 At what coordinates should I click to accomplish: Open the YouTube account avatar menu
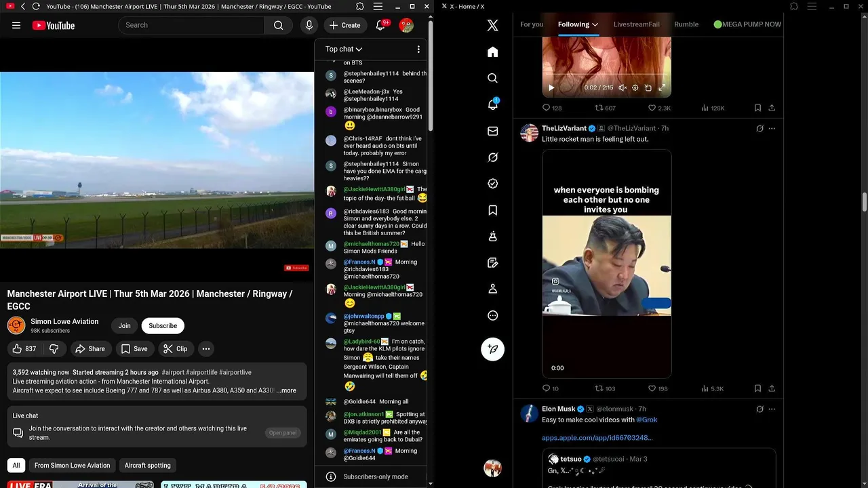point(406,25)
